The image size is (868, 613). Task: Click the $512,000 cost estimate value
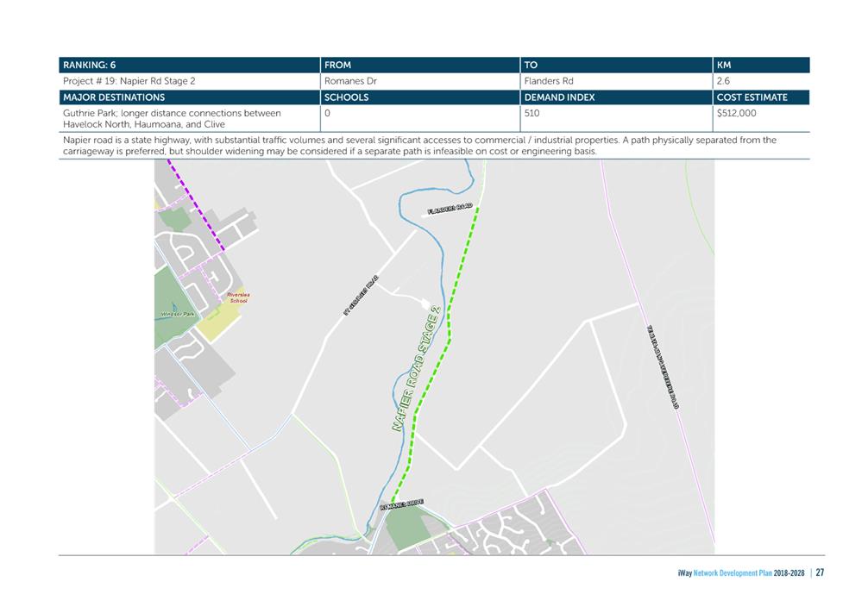pos(736,113)
